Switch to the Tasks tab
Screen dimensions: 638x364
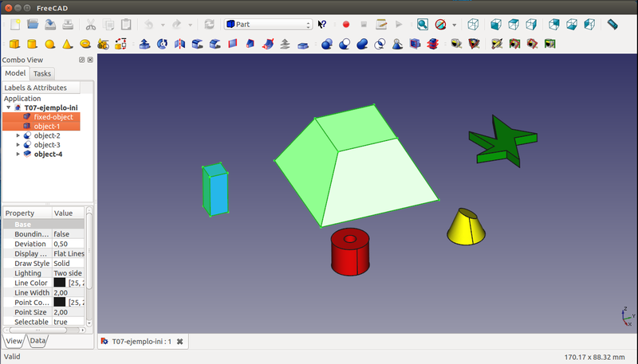41,73
